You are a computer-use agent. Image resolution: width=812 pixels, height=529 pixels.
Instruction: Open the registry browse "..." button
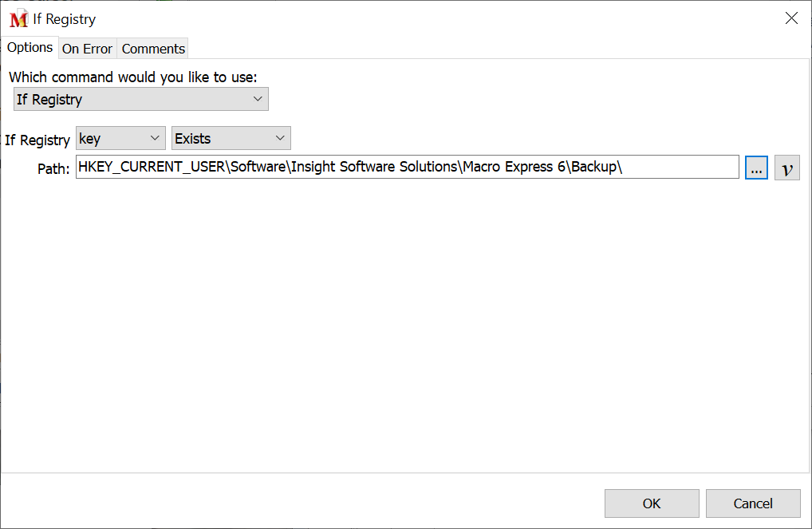pyautogui.click(x=756, y=168)
